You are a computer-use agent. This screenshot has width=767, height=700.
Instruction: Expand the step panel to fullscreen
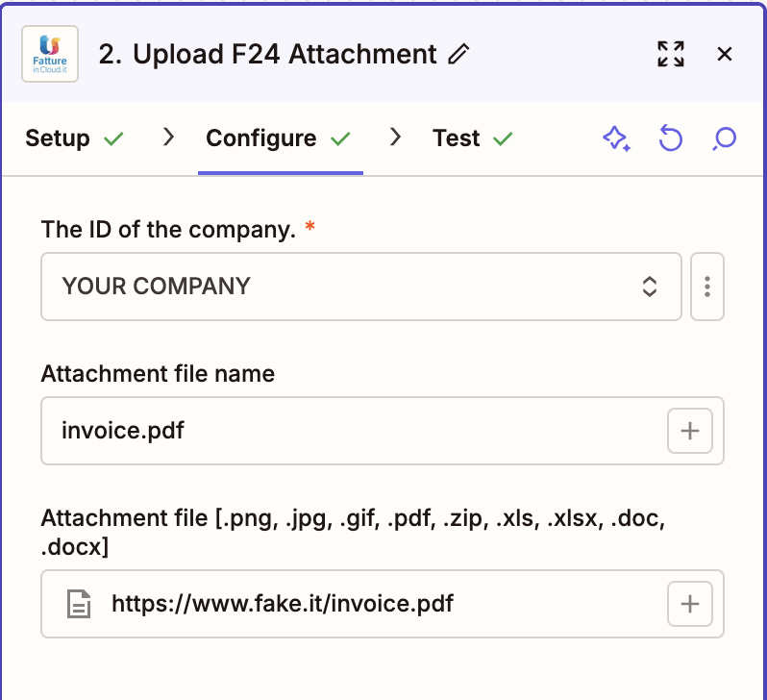[x=671, y=54]
